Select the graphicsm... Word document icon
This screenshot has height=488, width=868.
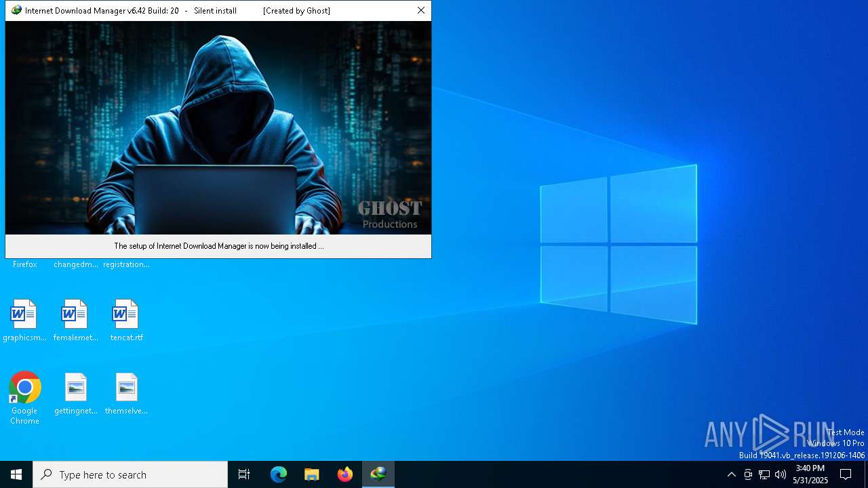click(24, 314)
